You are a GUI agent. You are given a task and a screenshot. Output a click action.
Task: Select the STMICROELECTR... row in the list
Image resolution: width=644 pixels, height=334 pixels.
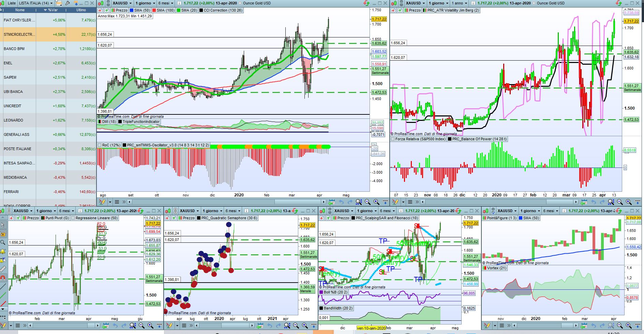click(x=48, y=34)
